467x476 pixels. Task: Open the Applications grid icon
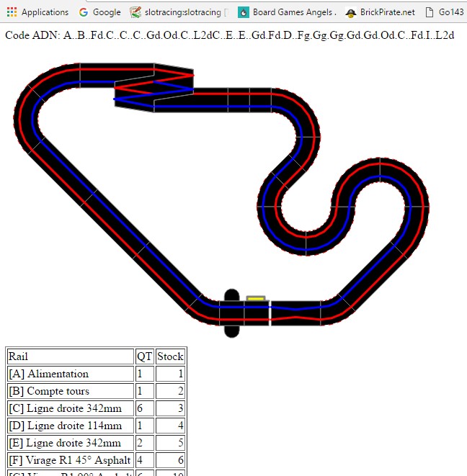12,12
